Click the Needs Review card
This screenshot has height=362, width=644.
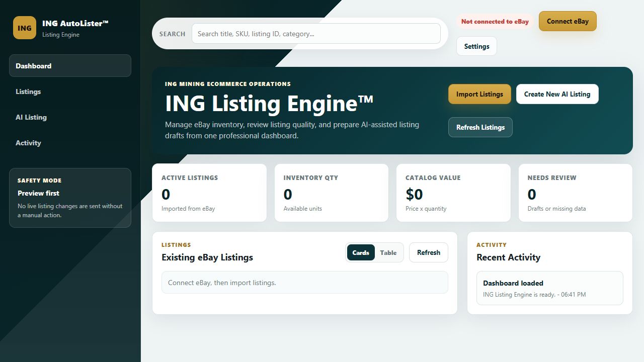(x=576, y=193)
